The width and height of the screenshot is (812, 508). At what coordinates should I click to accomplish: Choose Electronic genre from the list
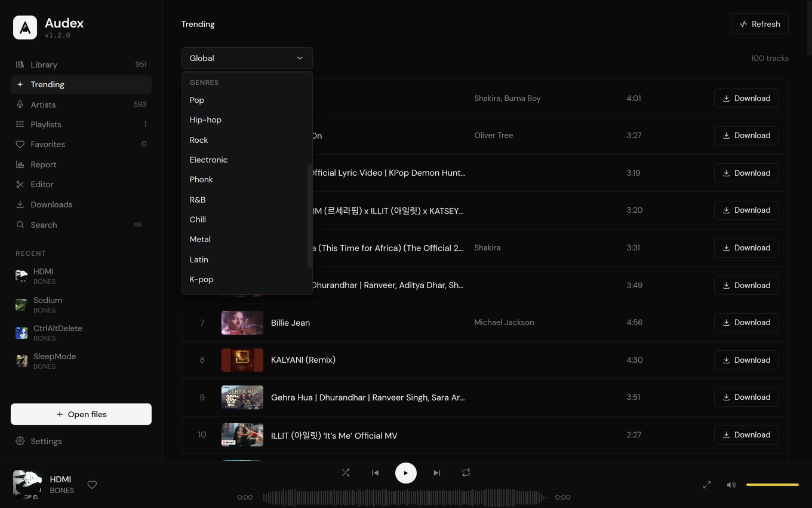245,160
